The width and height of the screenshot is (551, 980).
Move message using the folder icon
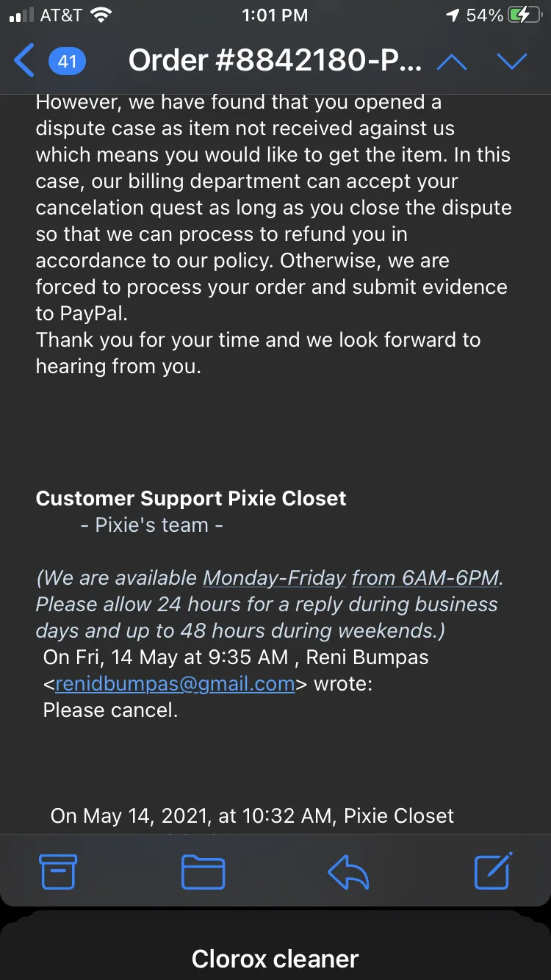203,872
